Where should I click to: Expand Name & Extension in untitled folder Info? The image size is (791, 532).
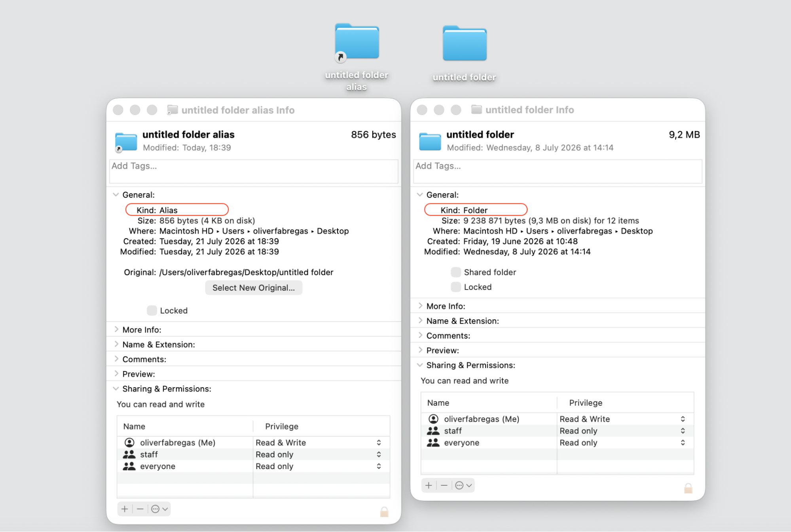(x=420, y=320)
